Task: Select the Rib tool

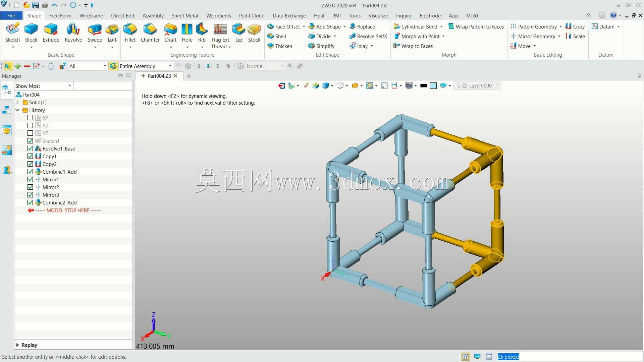Action: (202, 33)
